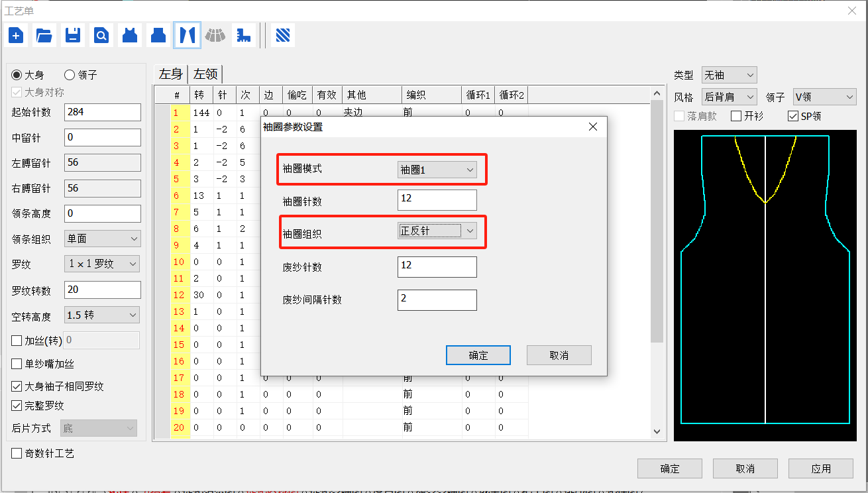
Task: Open the 领子 dropdown showing V领
Action: coord(825,97)
